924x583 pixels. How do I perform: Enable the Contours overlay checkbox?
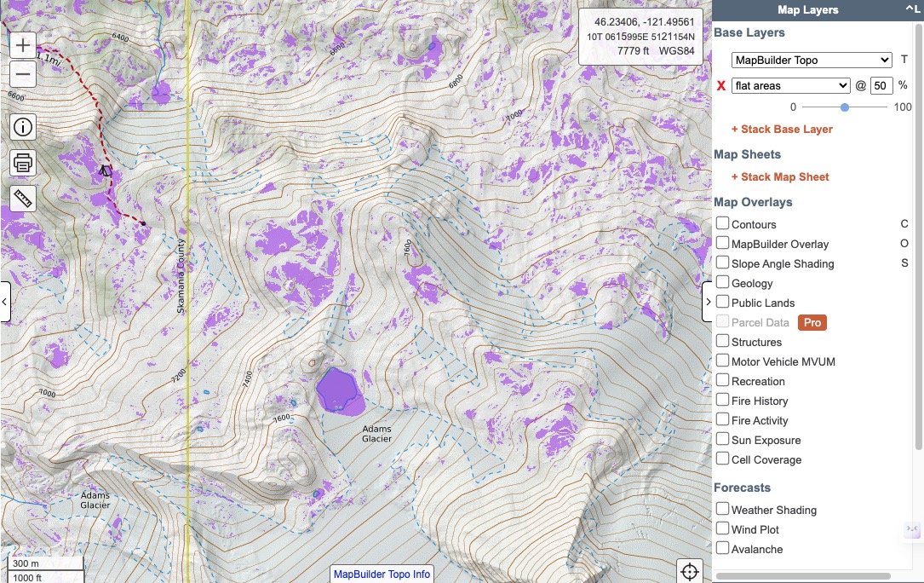click(722, 223)
